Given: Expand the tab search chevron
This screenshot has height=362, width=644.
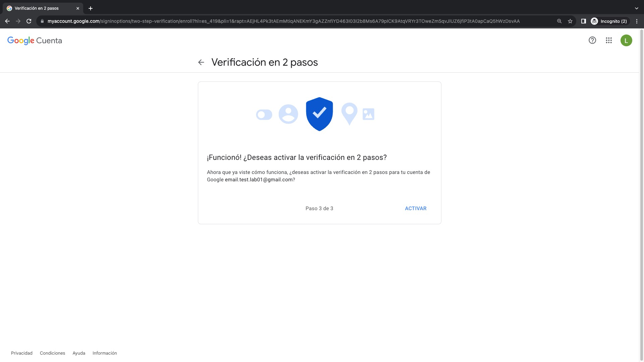Looking at the screenshot, I should [x=636, y=8].
